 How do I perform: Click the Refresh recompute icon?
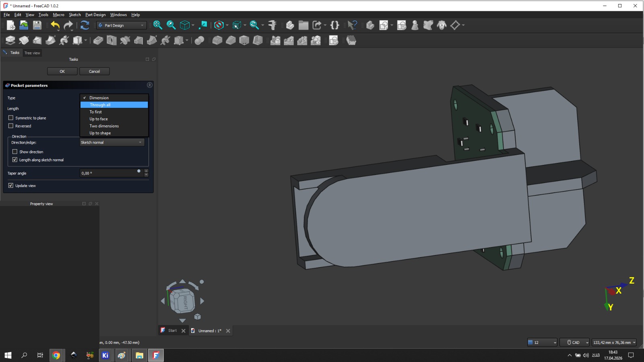click(85, 25)
